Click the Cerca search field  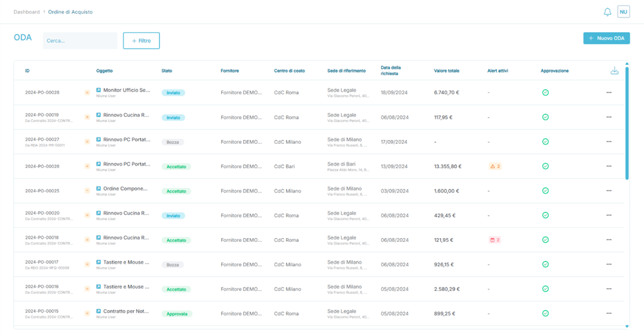pos(80,40)
